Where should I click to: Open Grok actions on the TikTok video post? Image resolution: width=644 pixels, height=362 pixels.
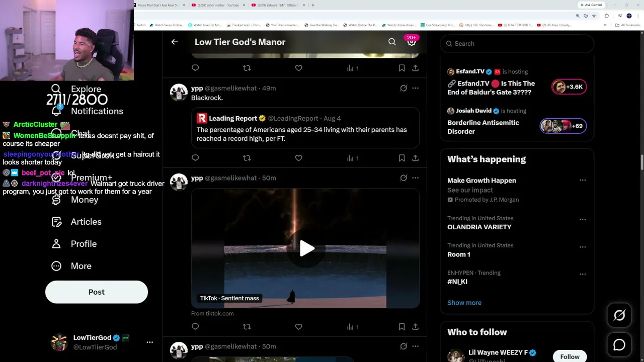pos(404,177)
